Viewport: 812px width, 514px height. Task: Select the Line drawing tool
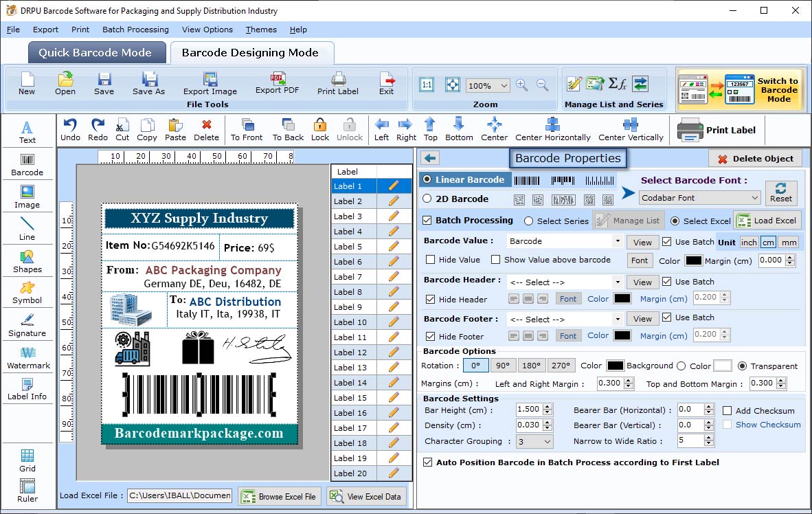(27, 229)
